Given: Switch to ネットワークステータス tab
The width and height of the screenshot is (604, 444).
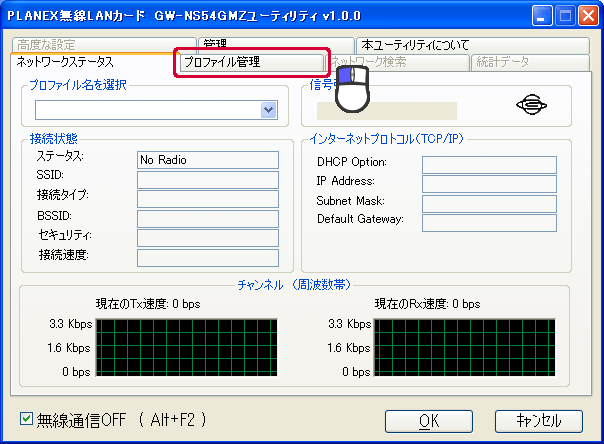Looking at the screenshot, I should pyautogui.click(x=96, y=62).
